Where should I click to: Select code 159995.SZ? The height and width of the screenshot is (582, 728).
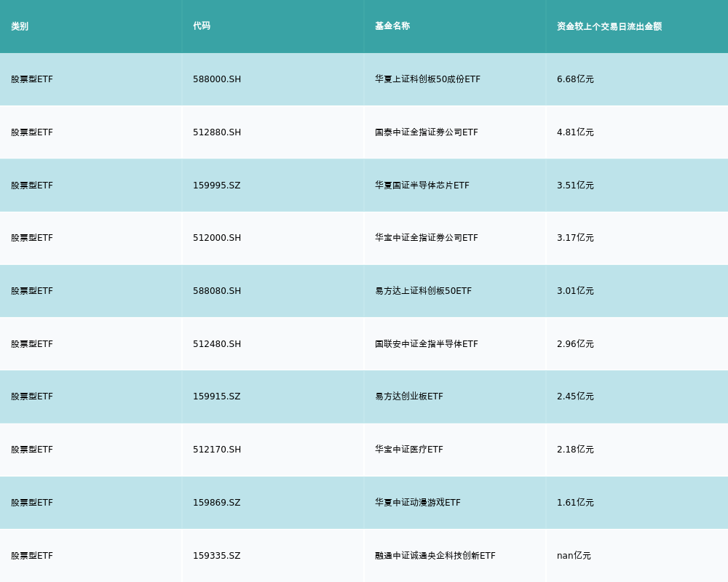217,186
